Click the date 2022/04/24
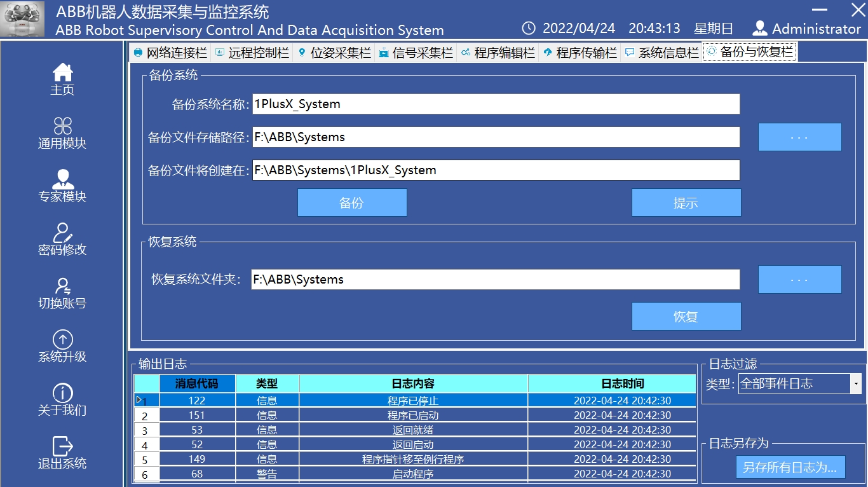The image size is (868, 487). pyautogui.click(x=579, y=29)
